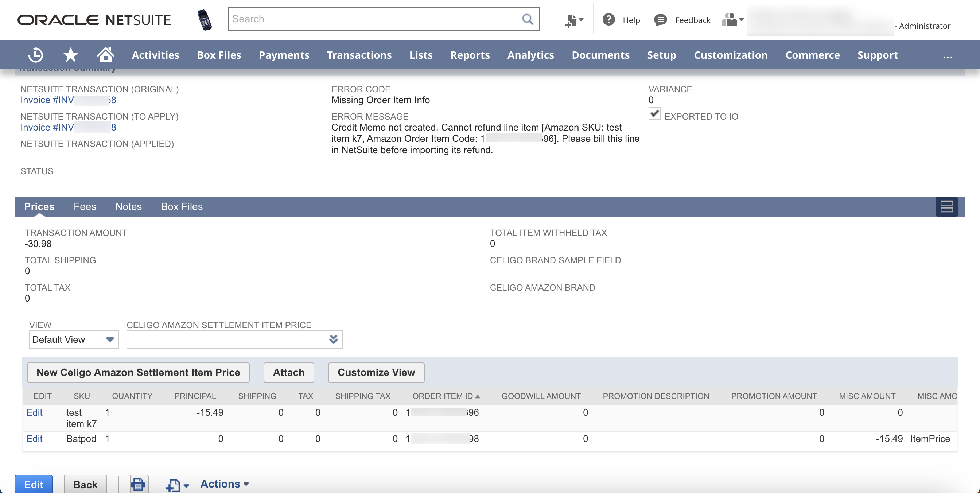Sort by Order Item ID column
980x493 pixels.
446,396
